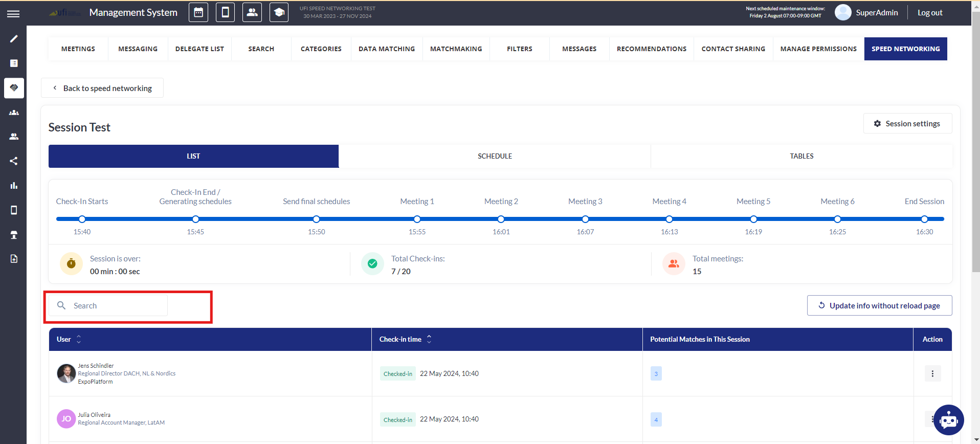Click the SuperAdmin profile avatar
The height and width of the screenshot is (444, 980).
coord(843,13)
